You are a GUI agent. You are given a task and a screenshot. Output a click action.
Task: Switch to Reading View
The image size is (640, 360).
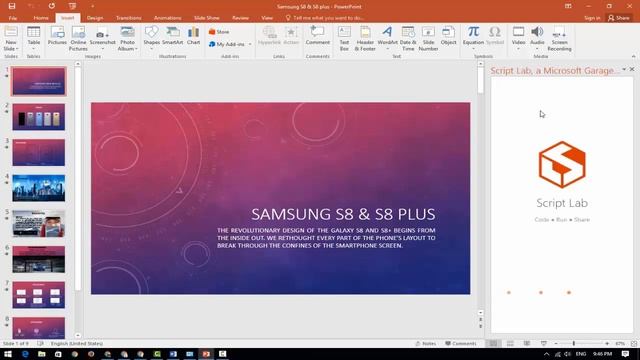527,344
